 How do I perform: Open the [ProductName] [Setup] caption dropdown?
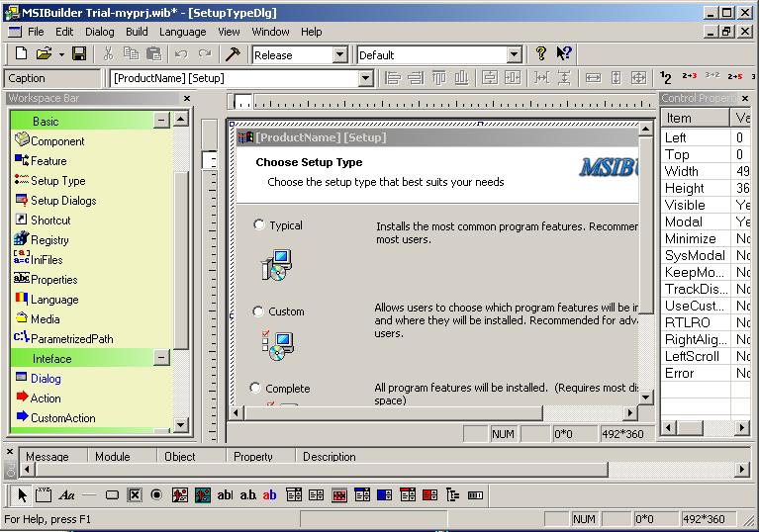tap(365, 78)
